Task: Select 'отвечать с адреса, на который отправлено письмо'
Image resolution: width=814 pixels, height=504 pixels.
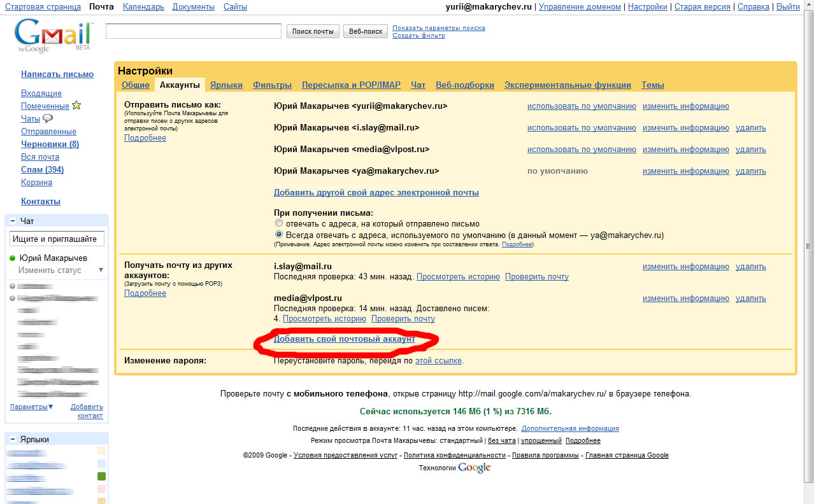Action: [278, 224]
